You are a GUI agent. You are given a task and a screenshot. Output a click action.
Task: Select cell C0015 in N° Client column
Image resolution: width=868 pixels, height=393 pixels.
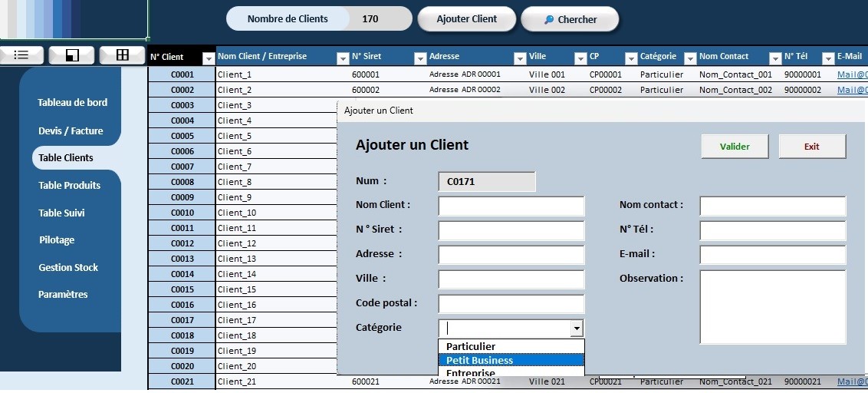pos(182,289)
